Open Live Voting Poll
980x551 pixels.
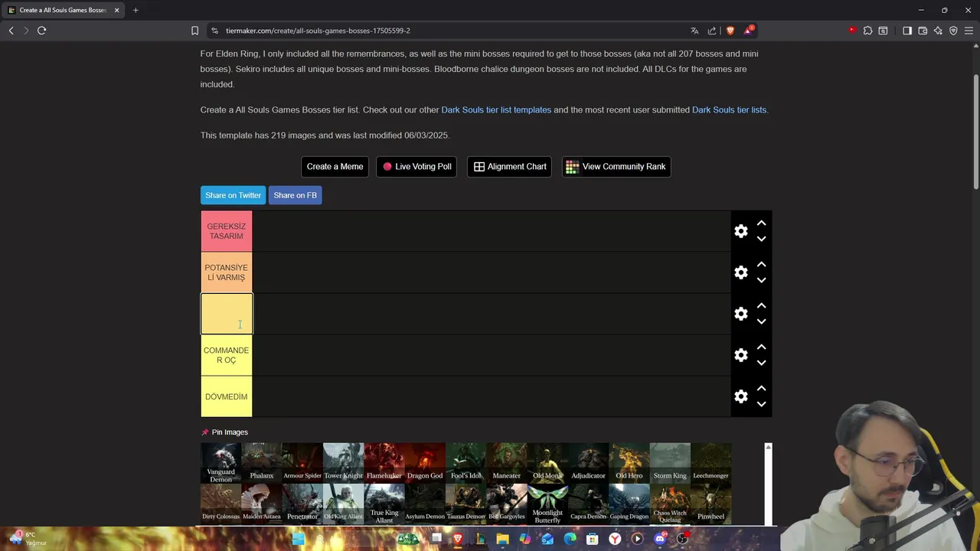tap(416, 167)
